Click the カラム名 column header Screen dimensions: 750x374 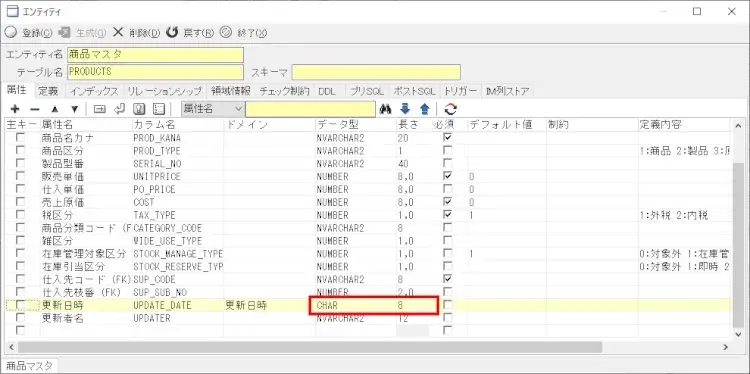[177, 125]
